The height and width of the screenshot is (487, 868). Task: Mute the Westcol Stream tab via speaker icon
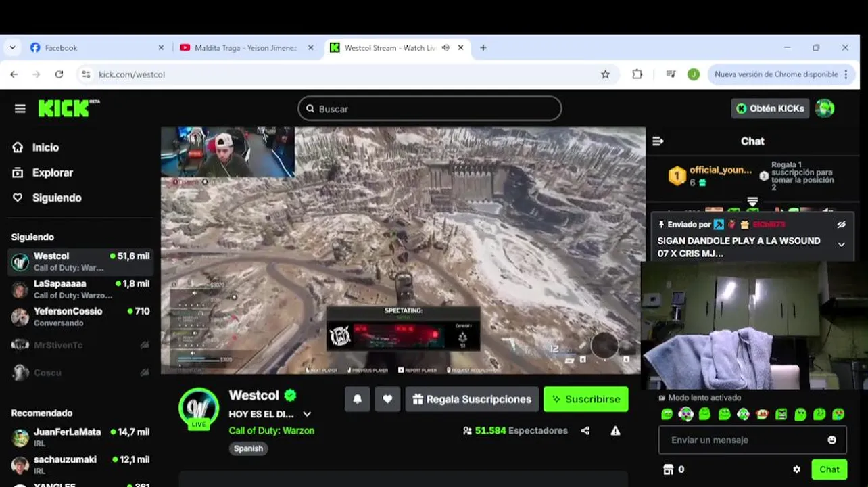pos(445,48)
